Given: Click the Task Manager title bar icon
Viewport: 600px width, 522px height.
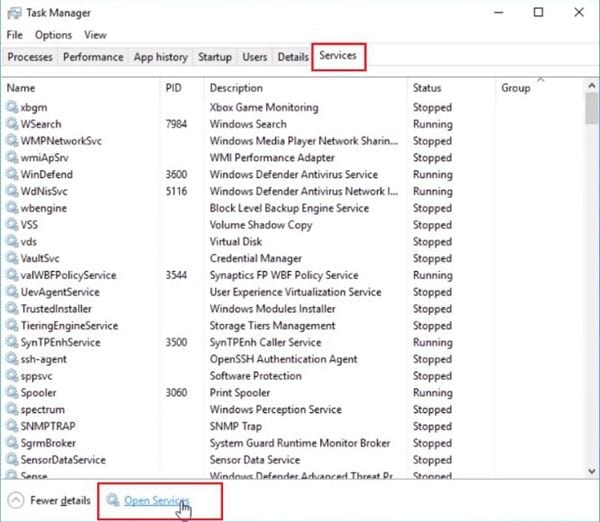Looking at the screenshot, I should click(14, 13).
